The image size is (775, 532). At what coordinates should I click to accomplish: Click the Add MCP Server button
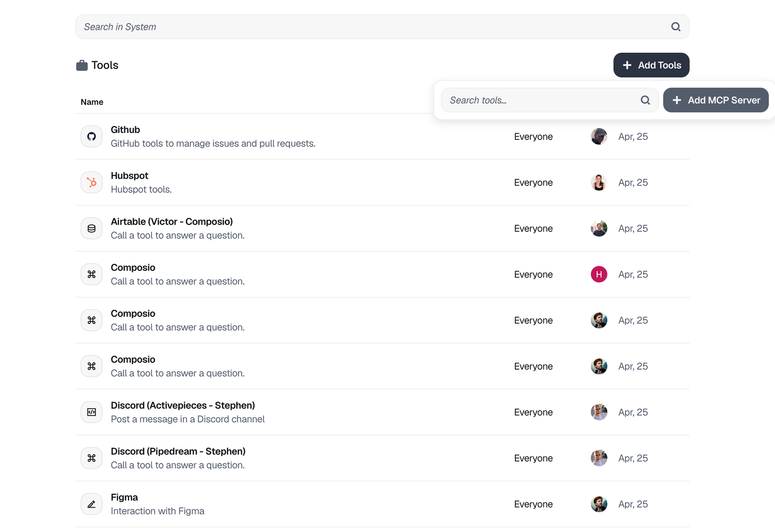point(716,100)
